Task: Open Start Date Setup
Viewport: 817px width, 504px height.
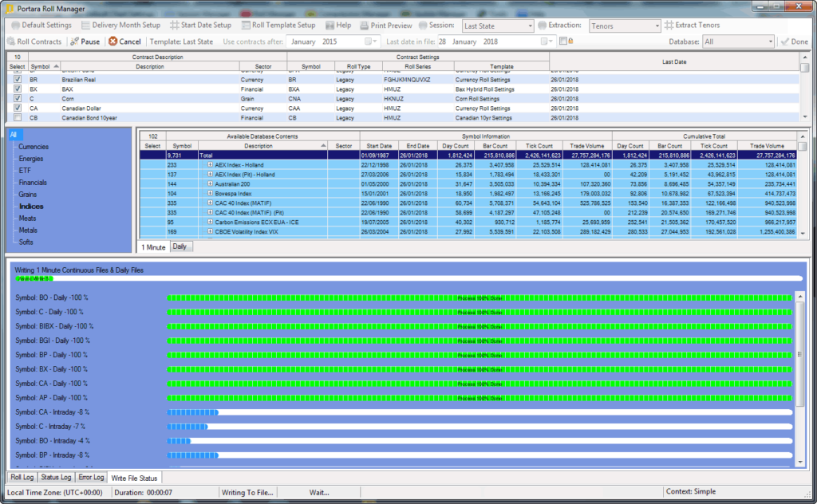Action: (200, 25)
